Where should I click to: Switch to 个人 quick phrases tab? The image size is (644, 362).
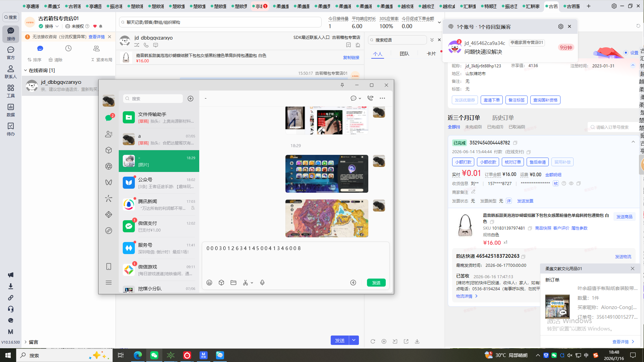(x=378, y=54)
